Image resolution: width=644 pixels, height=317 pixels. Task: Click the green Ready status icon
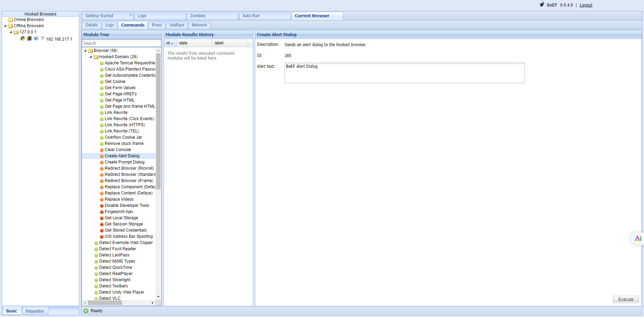pyautogui.click(x=86, y=311)
